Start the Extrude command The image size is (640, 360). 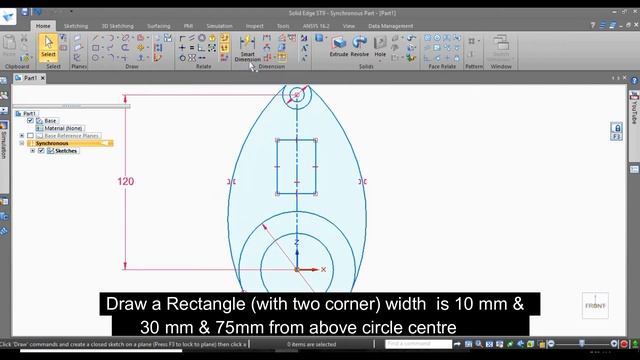(339, 46)
